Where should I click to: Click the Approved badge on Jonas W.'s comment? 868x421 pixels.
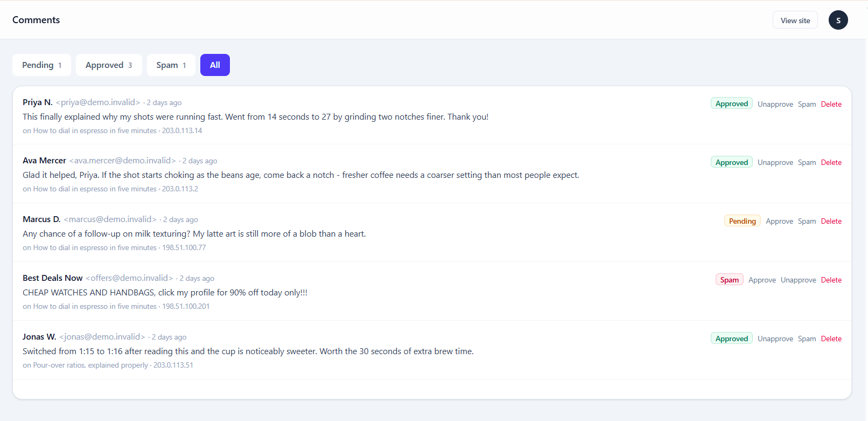[732, 339]
